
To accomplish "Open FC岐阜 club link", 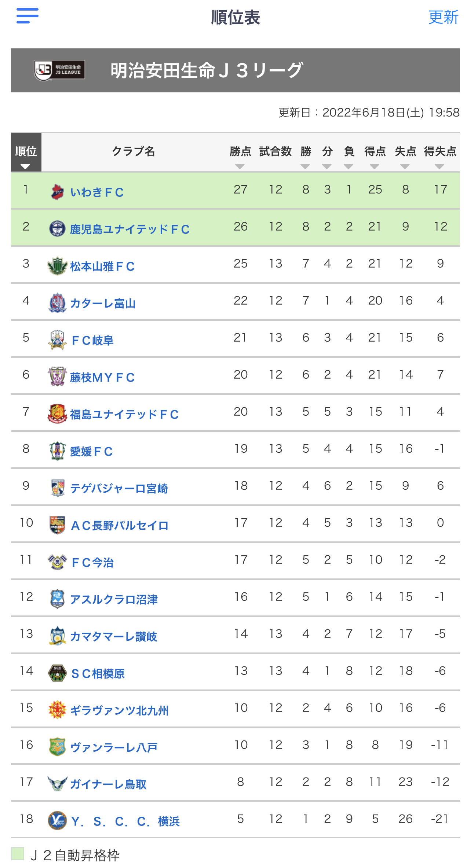I will pos(92,341).
